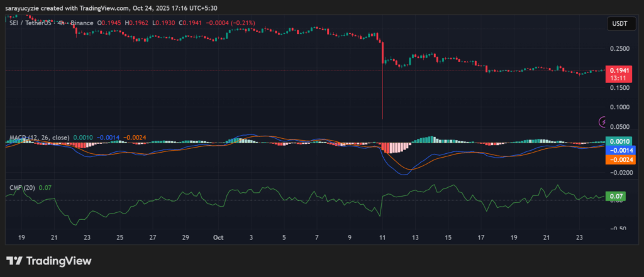Click the purple lightning bolt icon
This screenshot has height=277, width=644.
(x=604, y=121)
